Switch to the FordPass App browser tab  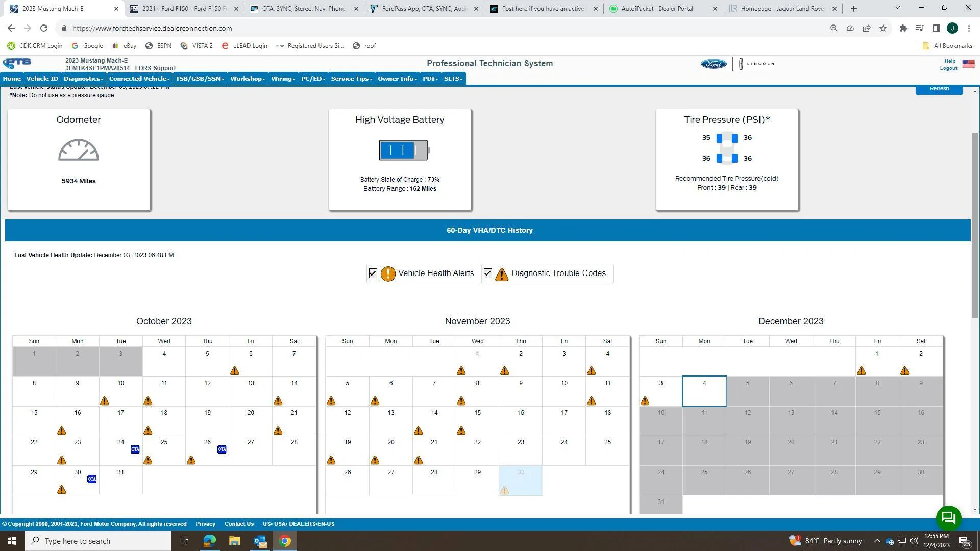[x=424, y=9]
